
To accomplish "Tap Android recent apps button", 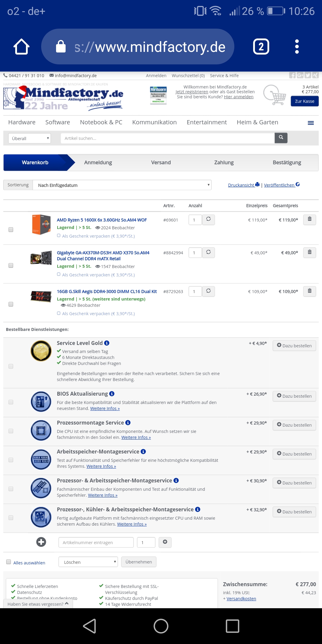I will (233, 626).
